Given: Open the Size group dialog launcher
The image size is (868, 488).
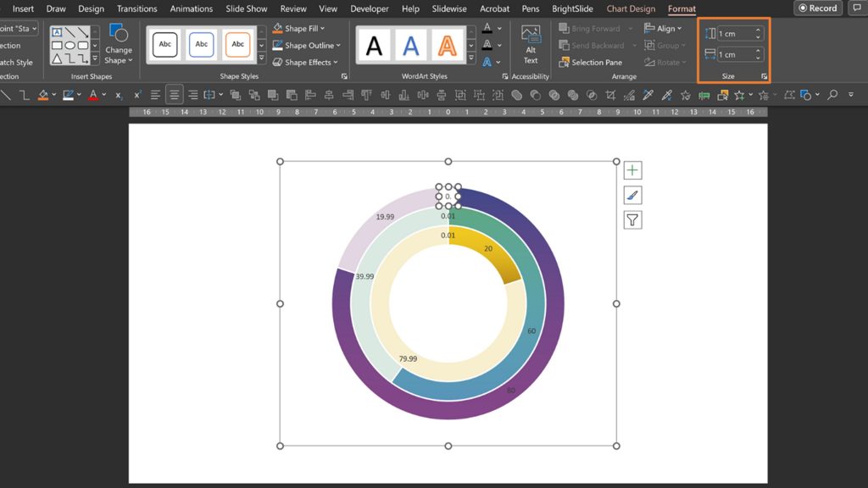Looking at the screenshot, I should pos(764,76).
